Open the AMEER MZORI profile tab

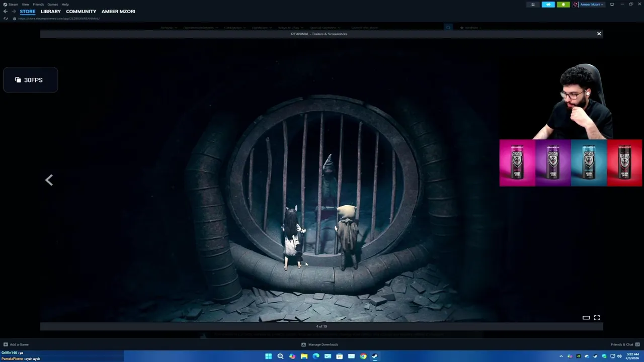coord(118,11)
